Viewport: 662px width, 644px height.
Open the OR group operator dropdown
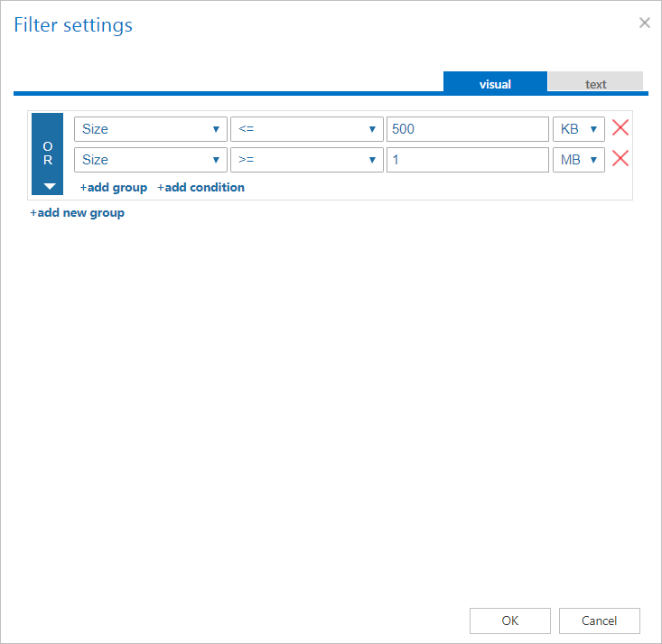(47, 154)
